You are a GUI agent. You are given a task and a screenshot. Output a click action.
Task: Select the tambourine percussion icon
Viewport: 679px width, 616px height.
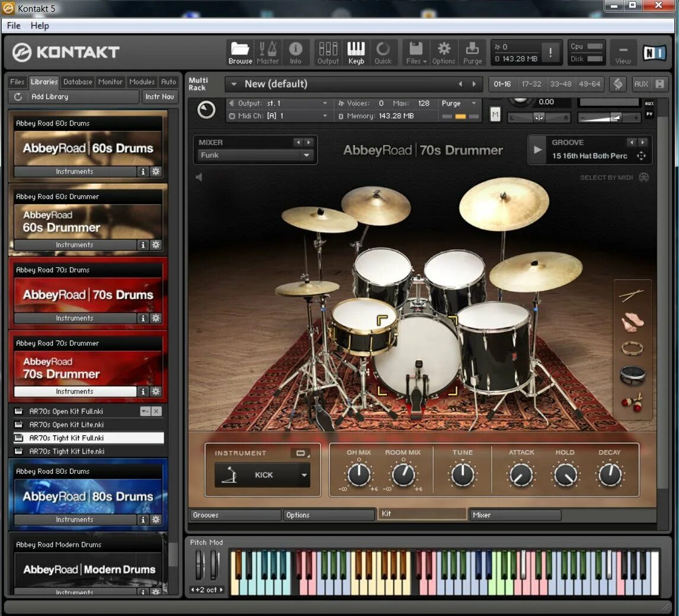(632, 348)
